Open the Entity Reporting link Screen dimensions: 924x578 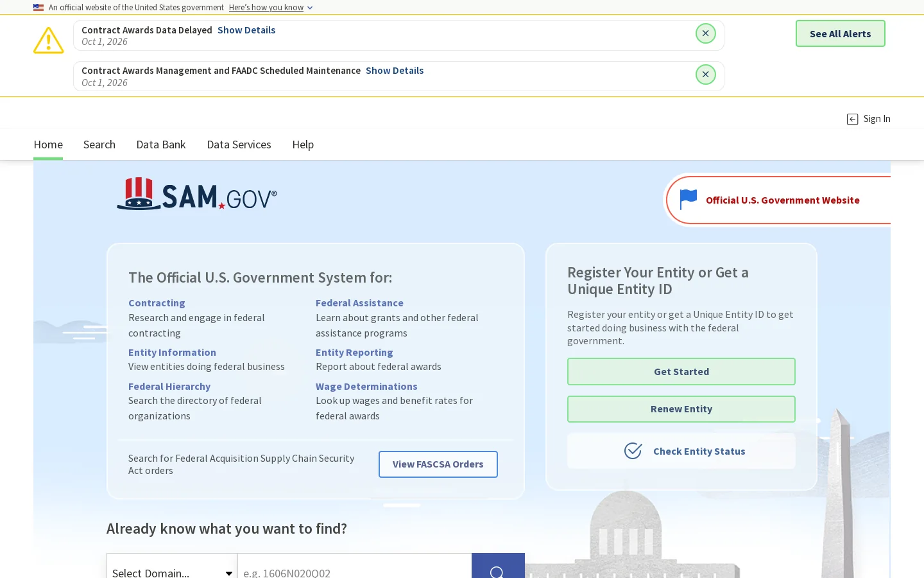click(354, 353)
